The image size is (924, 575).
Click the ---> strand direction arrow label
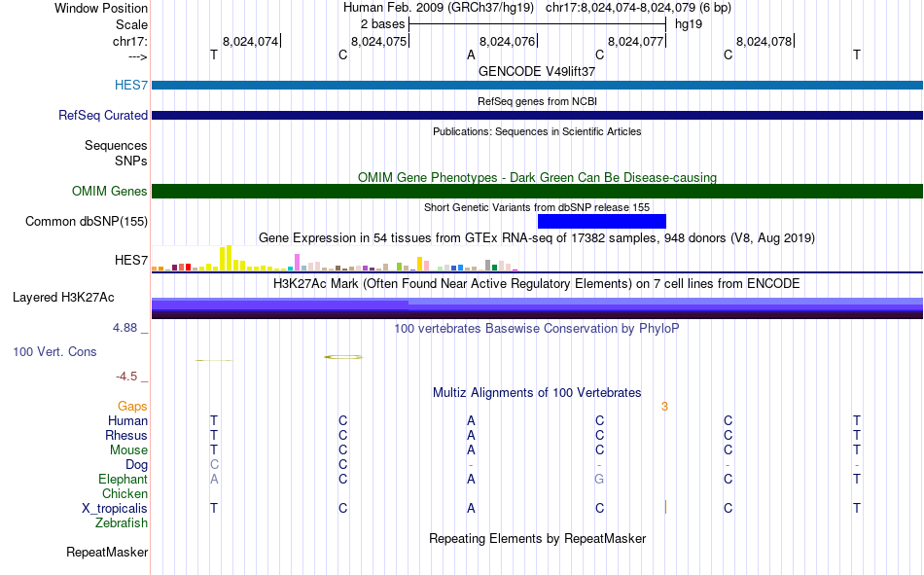point(138,56)
